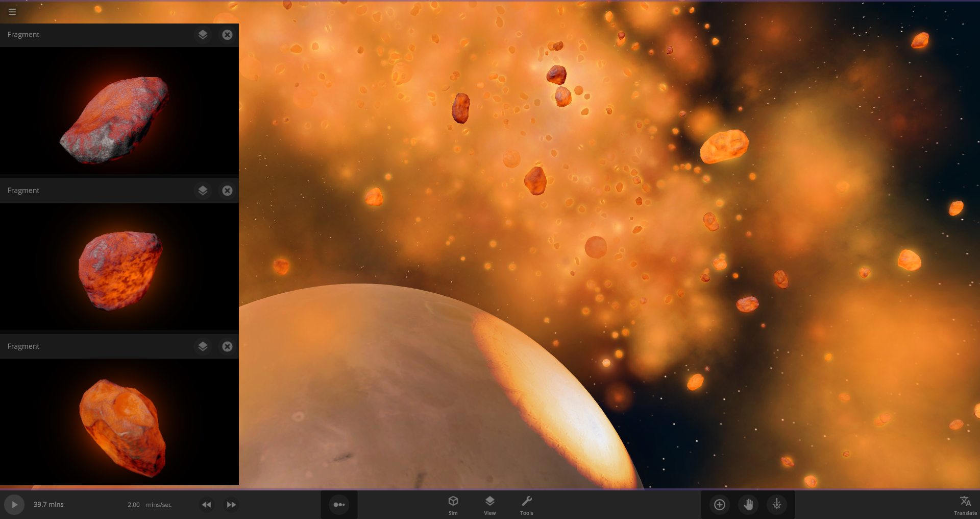
Task: Open the View menu
Action: (x=490, y=505)
